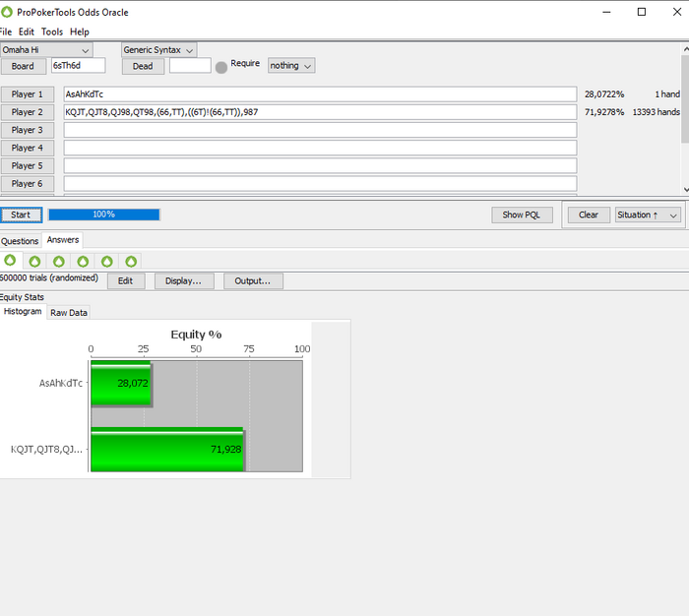The width and height of the screenshot is (689, 616).
Task: Open the Help menu
Action: [80, 31]
